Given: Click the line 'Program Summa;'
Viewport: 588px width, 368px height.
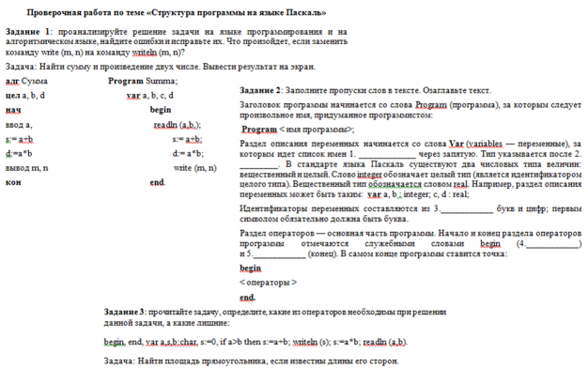Looking at the screenshot, I should click(x=143, y=81).
